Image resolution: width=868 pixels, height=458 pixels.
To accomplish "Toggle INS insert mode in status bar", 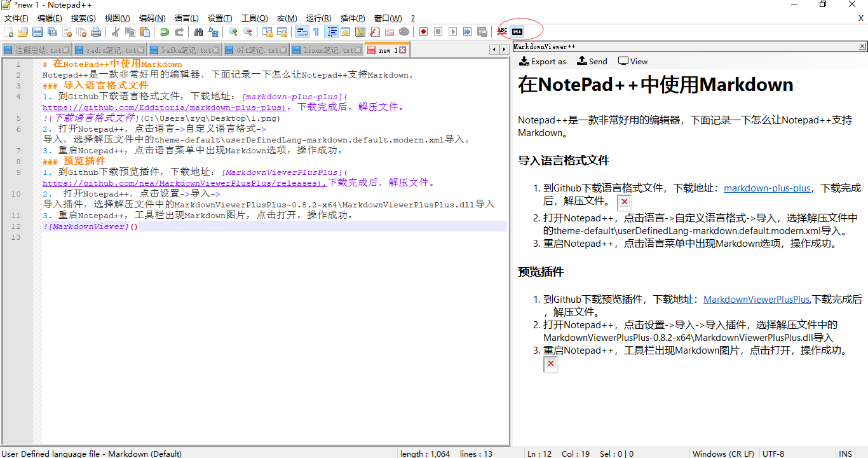I will [x=845, y=454].
